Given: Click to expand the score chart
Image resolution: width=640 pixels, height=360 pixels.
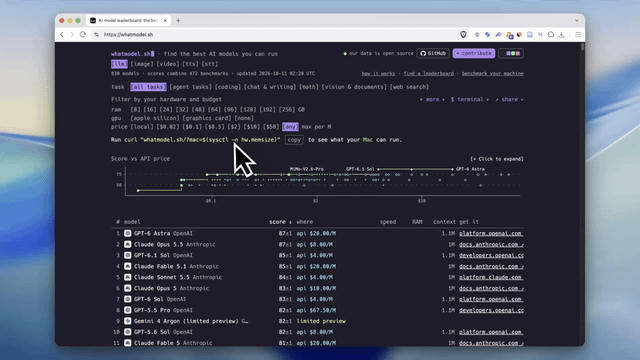Looking at the screenshot, I should [497, 159].
